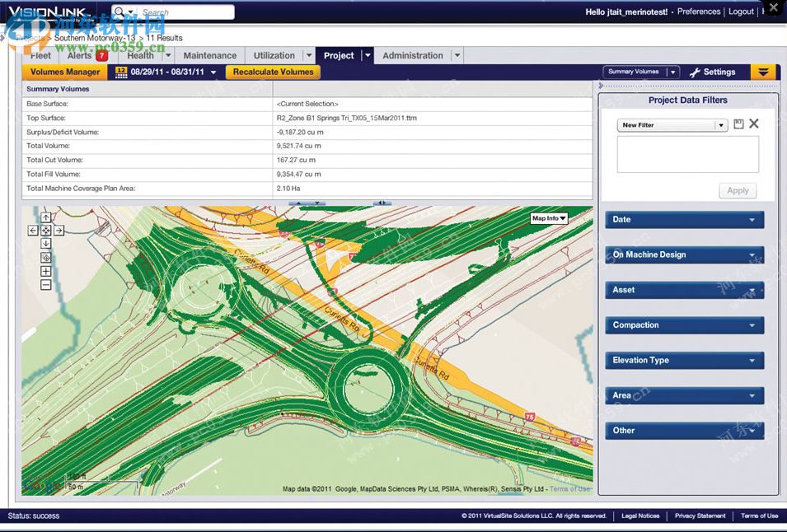Save the New Filter using the disk icon
Viewport: 787px width, 532px height.
738,124
